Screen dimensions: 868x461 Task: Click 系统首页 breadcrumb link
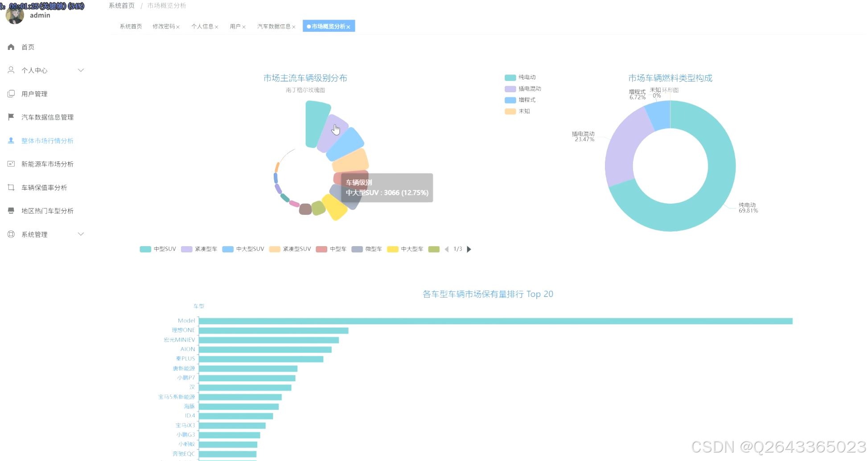[x=122, y=5]
